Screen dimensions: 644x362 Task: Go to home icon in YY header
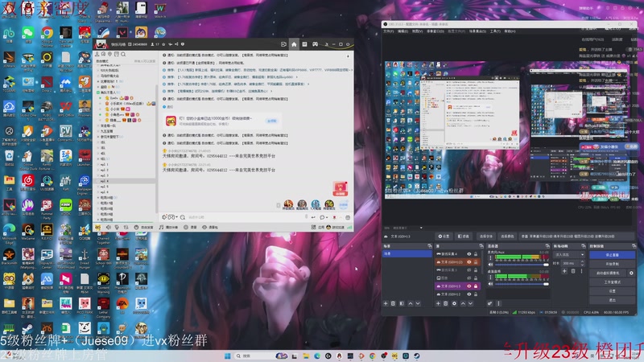pyautogui.click(x=294, y=44)
